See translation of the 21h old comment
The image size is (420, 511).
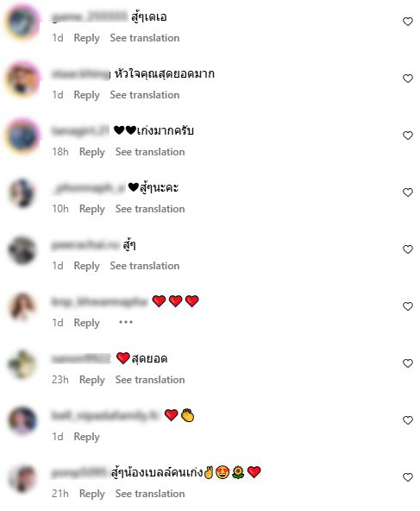150,494
